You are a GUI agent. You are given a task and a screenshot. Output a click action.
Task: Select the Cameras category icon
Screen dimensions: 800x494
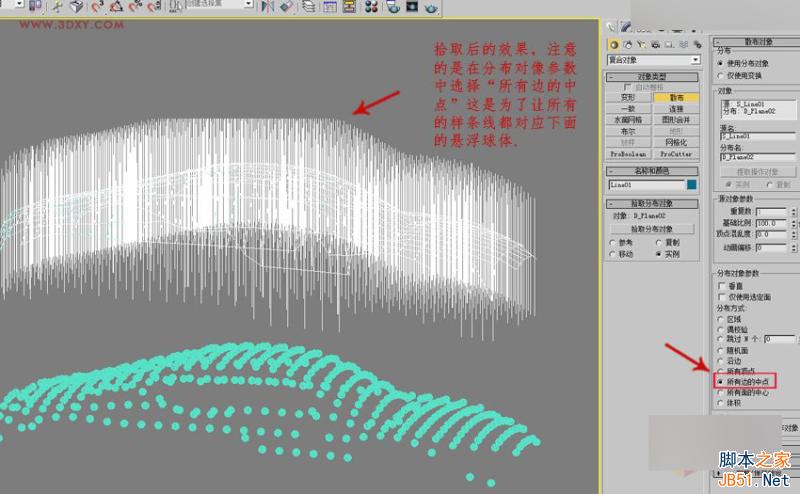(655, 45)
